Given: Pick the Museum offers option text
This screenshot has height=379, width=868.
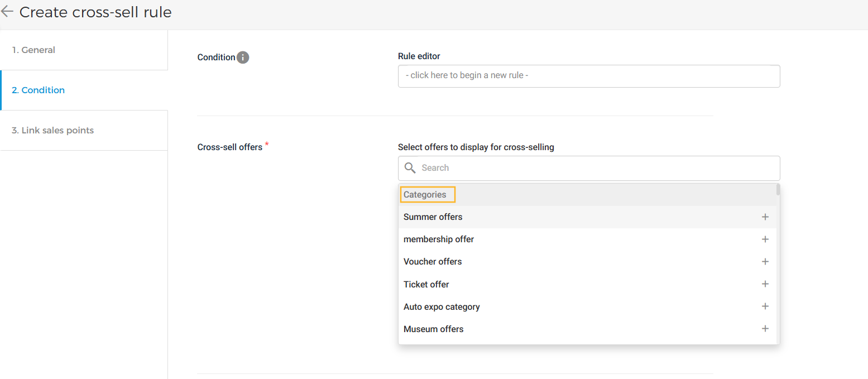Looking at the screenshot, I should click(x=433, y=329).
